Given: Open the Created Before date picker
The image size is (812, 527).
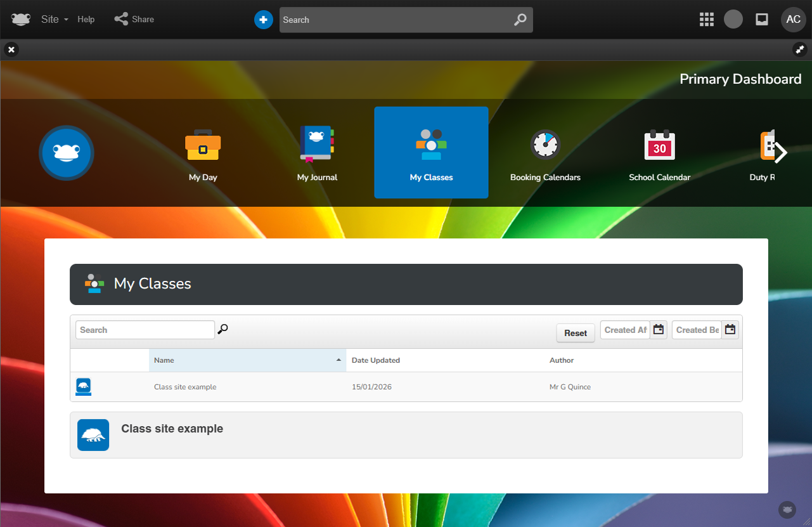Looking at the screenshot, I should (730, 330).
